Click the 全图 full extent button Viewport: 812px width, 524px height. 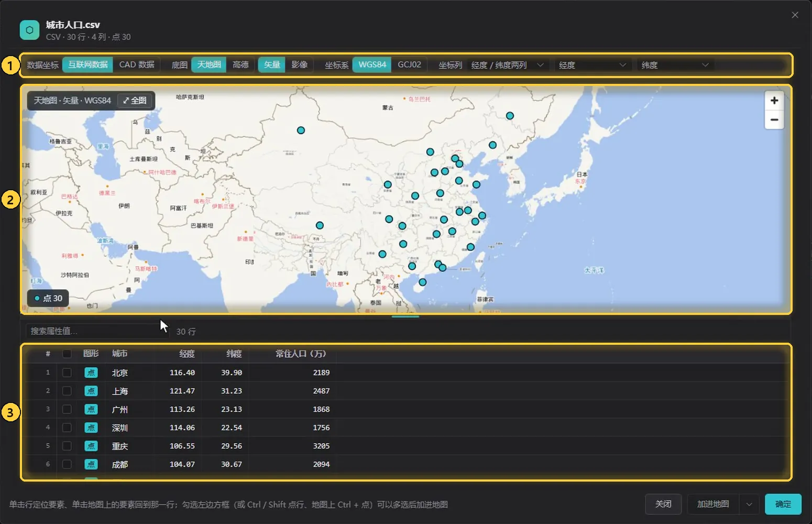[135, 100]
